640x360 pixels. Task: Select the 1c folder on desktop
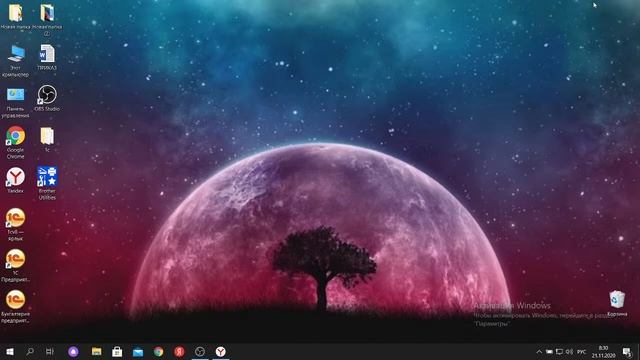coord(47,140)
